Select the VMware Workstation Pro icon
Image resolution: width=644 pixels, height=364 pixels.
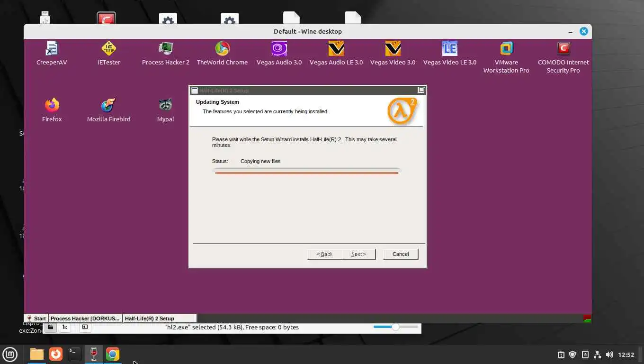pyautogui.click(x=506, y=57)
